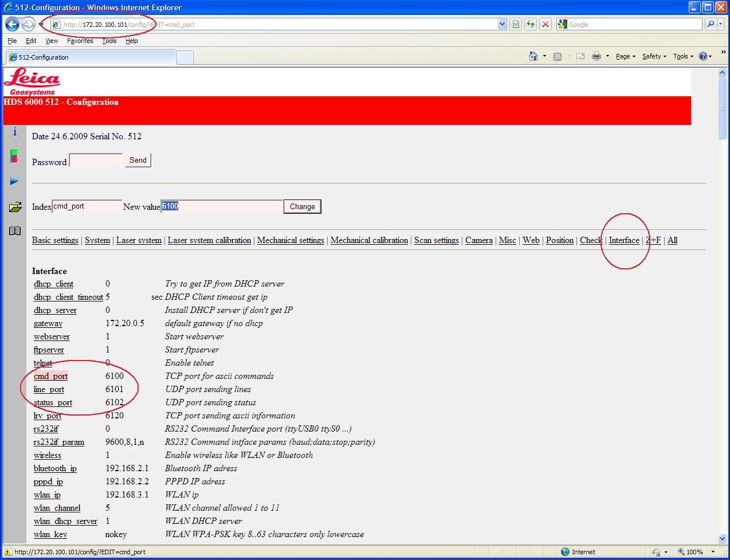Open the Camera category link
This screenshot has width=730, height=560.
pyautogui.click(x=479, y=240)
